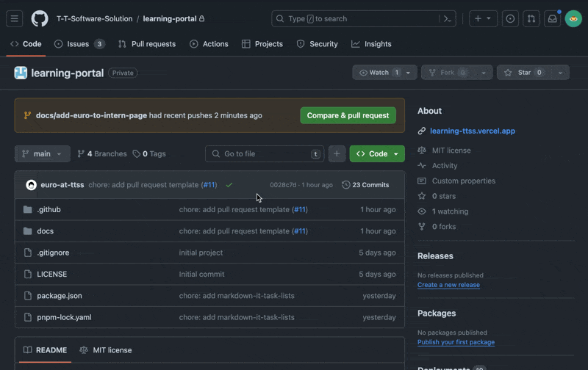Focus the Go to file field
Image resolution: width=588 pixels, height=370 pixels.
pos(265,154)
